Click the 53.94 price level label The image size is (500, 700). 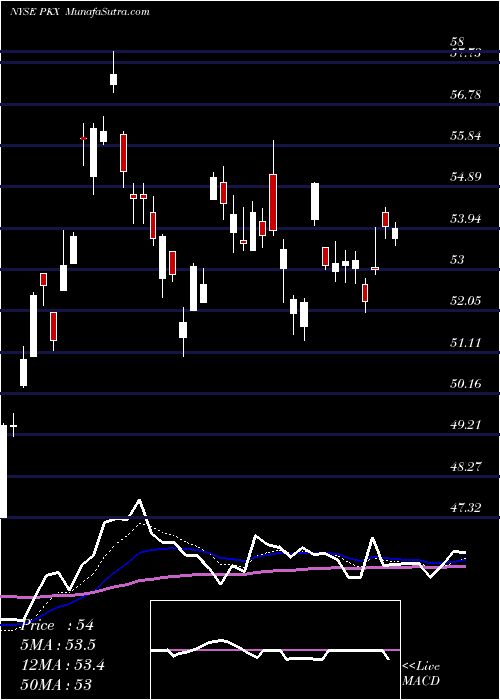(x=466, y=218)
